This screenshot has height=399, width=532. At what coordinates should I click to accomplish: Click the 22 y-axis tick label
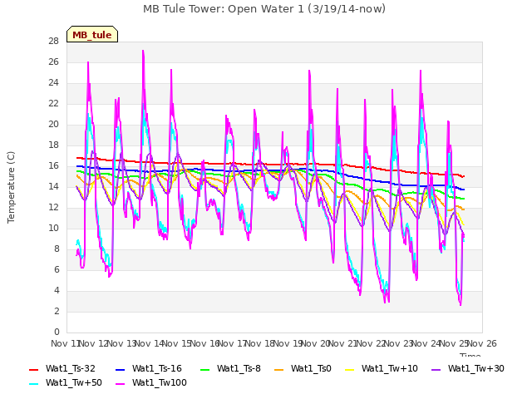pos(54,104)
